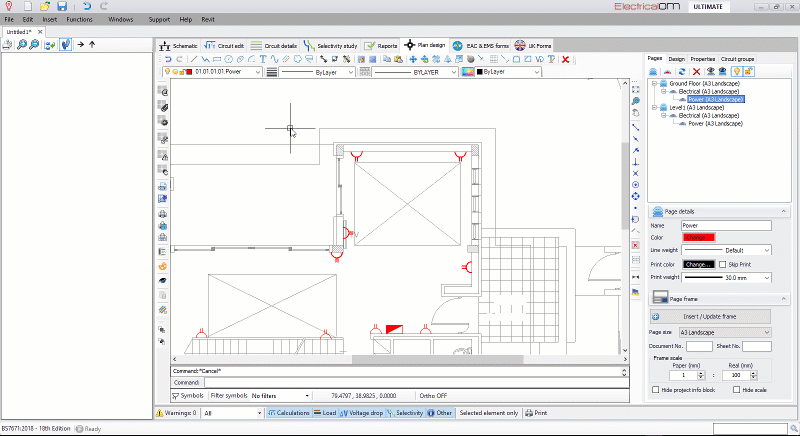800x436 pixels.
Task: Click the up arrow in the left panel toolbar
Action: pos(92,45)
